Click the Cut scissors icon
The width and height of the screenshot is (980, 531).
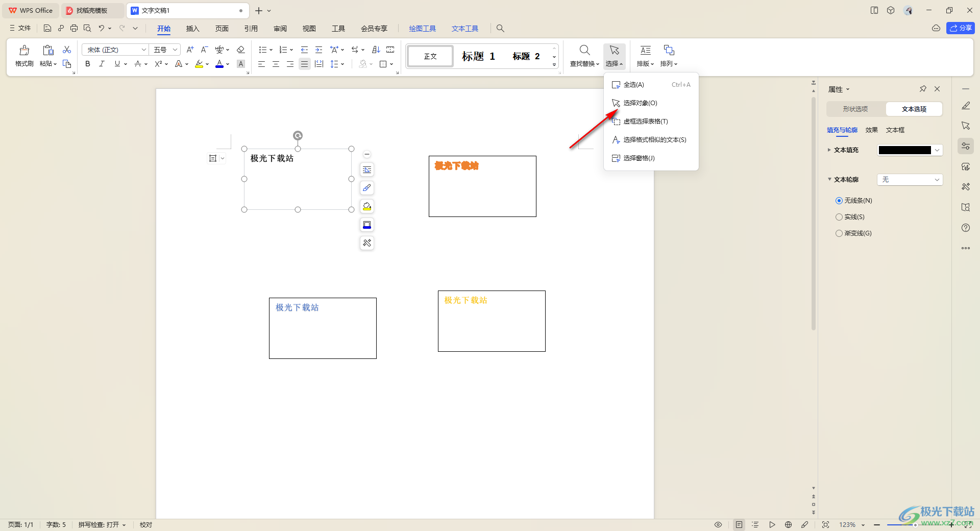point(67,50)
